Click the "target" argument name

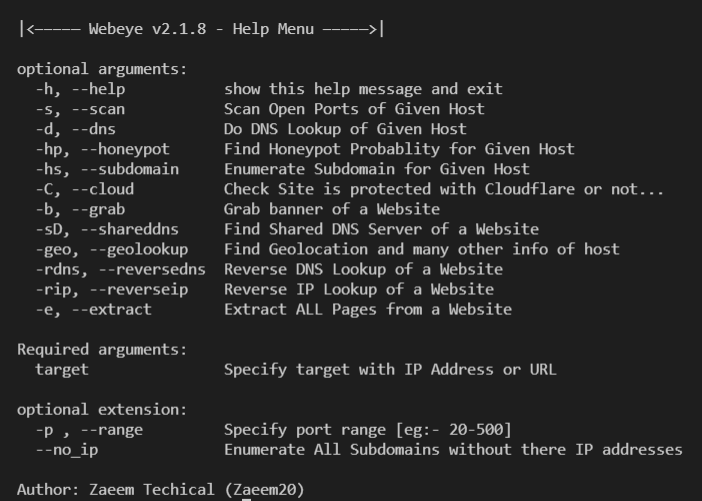[x=62, y=369]
